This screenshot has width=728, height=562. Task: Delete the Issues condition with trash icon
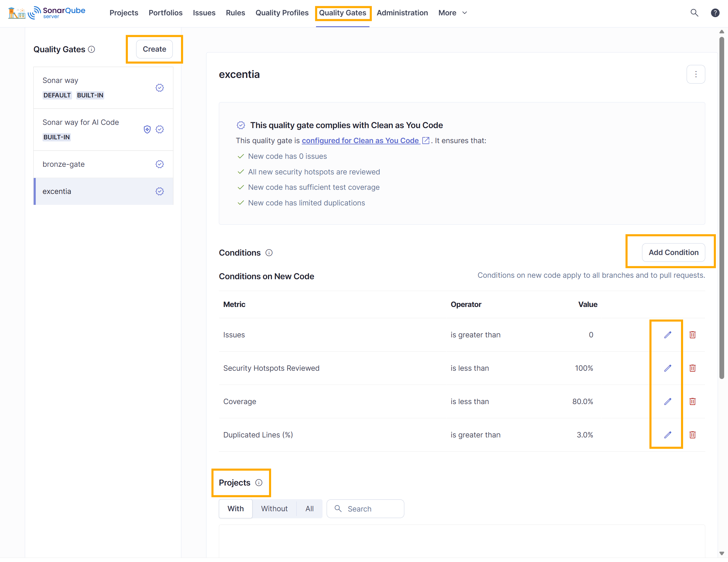[x=692, y=335]
